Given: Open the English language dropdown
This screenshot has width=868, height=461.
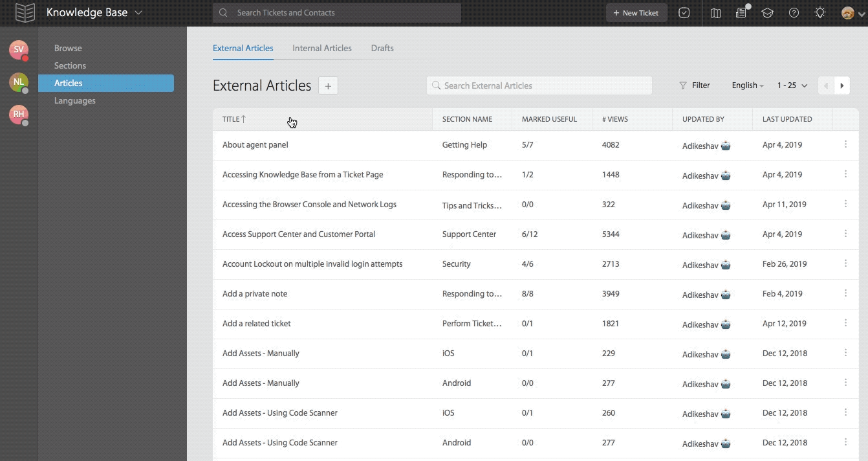Looking at the screenshot, I should [x=748, y=85].
